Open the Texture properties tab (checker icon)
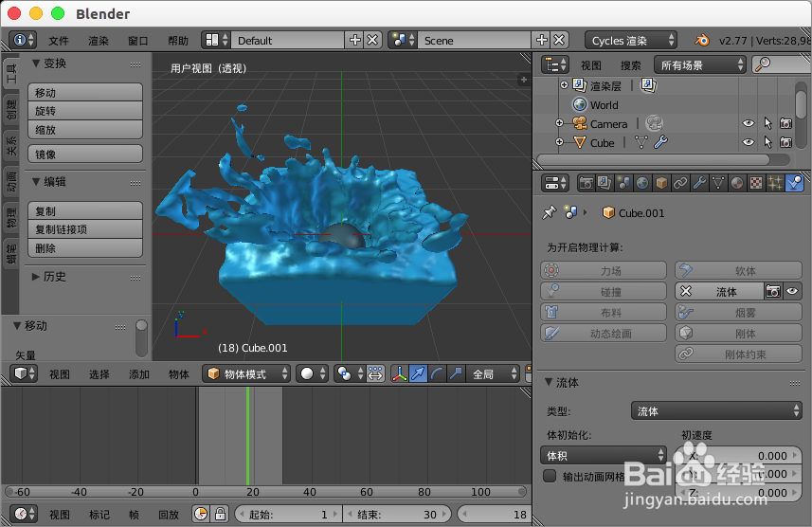This screenshot has width=812, height=527. pyautogui.click(x=755, y=183)
